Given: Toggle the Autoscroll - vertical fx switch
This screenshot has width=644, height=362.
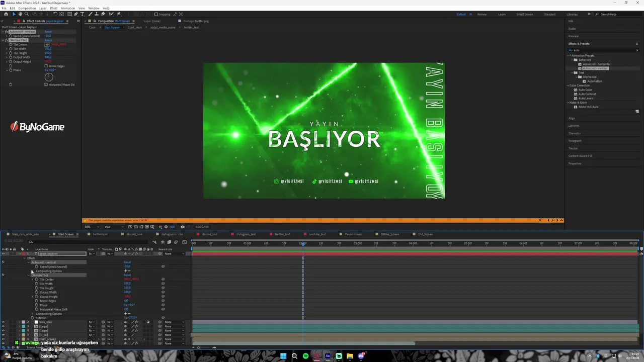Looking at the screenshot, I should pyautogui.click(x=6, y=32).
